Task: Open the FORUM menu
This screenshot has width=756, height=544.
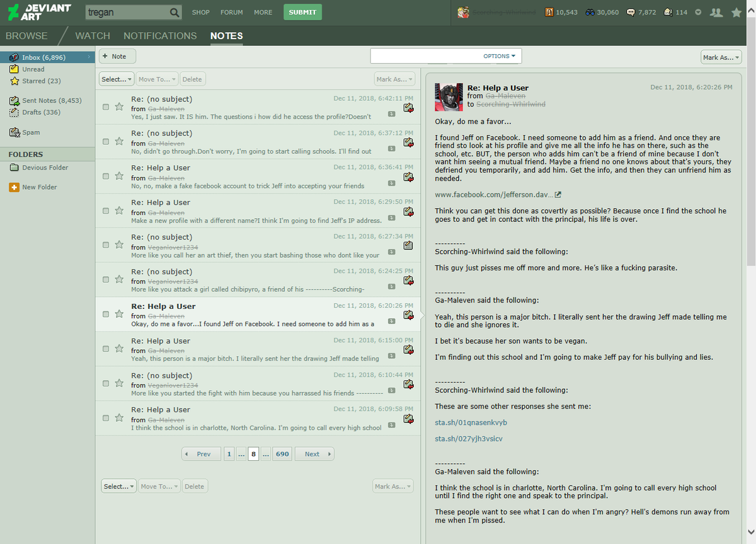Action: pyautogui.click(x=231, y=13)
